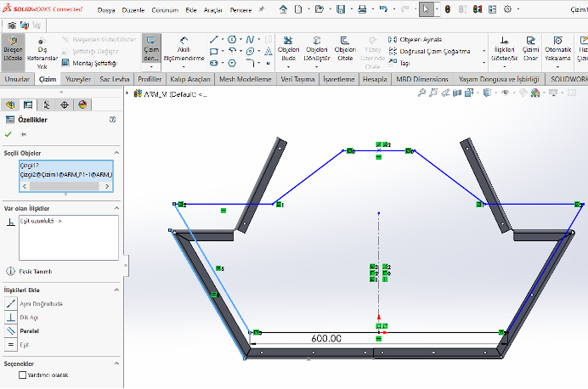This screenshot has height=389, width=588.
Task: Add the Aynı Doğrultuda collinear relation
Action: pos(34,303)
